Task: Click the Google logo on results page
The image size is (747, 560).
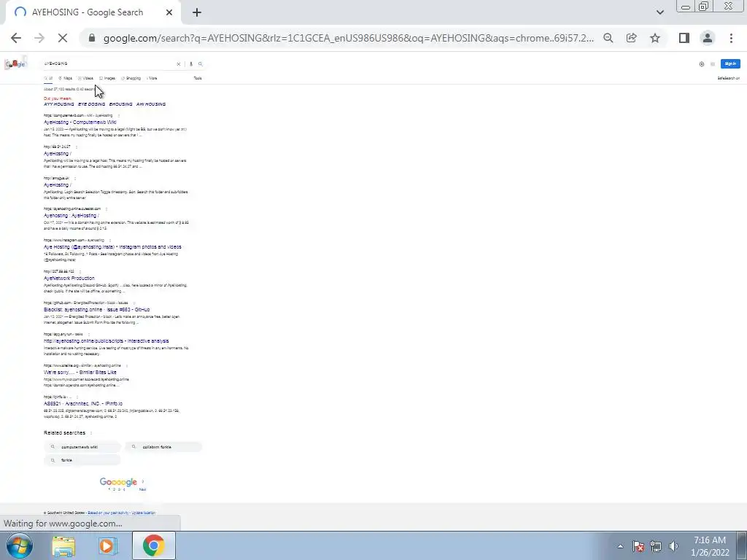Action: (x=15, y=64)
